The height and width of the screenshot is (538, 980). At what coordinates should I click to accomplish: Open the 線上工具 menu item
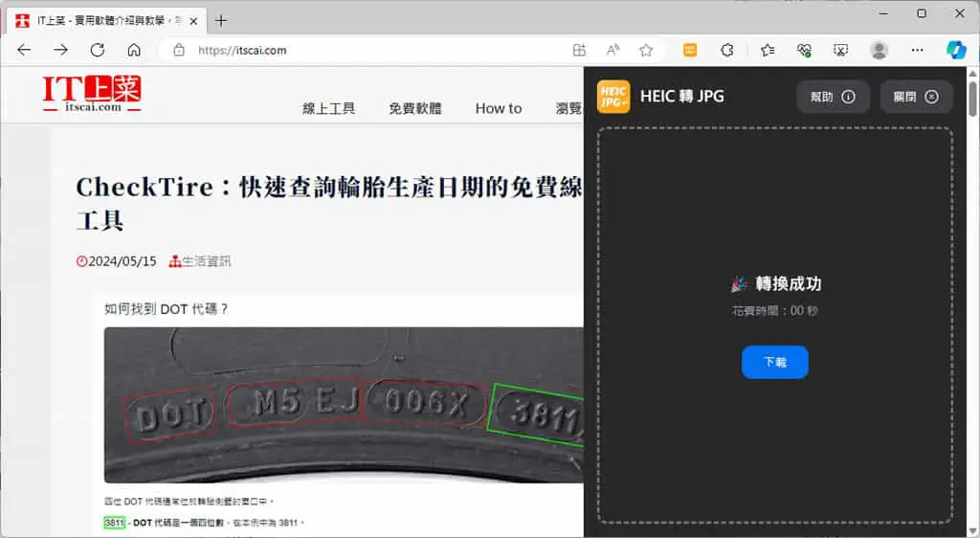pyautogui.click(x=329, y=109)
